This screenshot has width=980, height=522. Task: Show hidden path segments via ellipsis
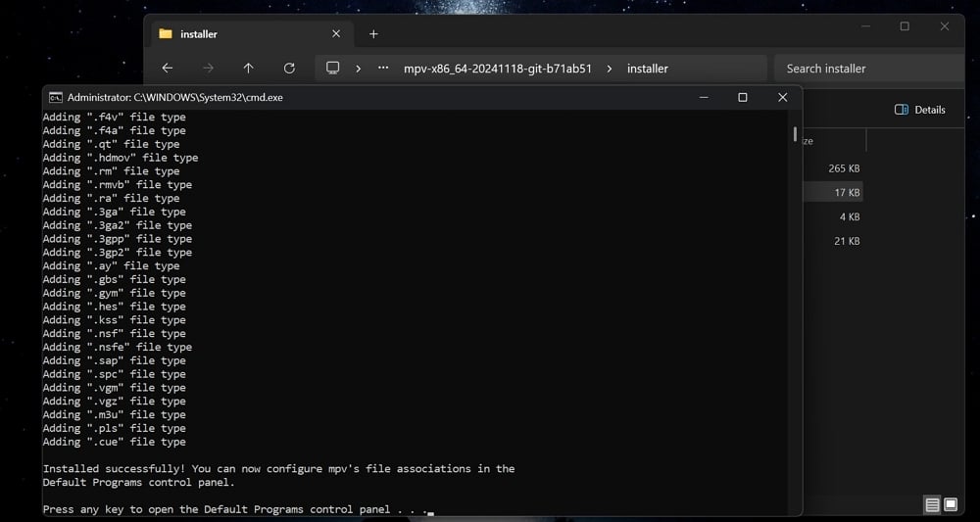(383, 68)
